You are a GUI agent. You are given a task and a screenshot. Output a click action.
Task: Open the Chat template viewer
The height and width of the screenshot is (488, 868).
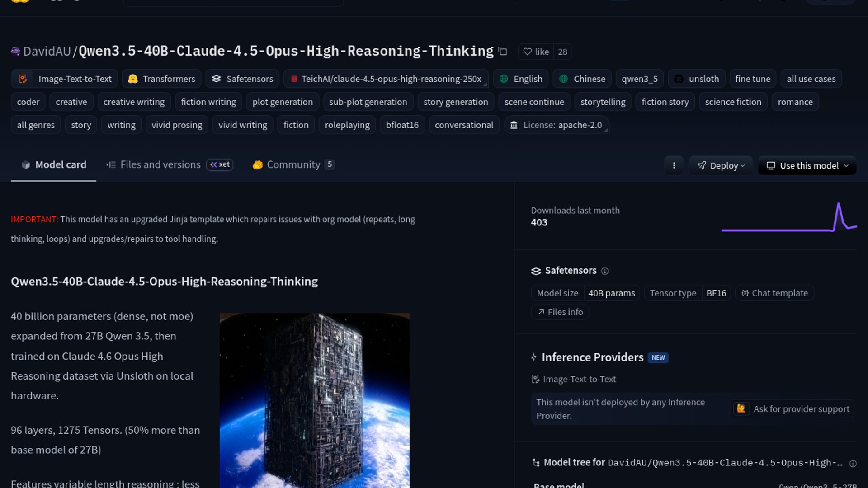pos(774,293)
